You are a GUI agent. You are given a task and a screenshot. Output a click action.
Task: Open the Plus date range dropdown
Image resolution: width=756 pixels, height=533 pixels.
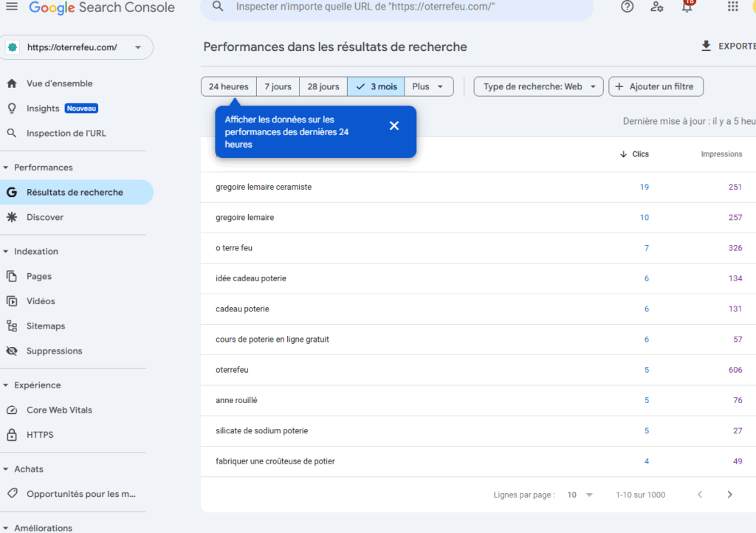[429, 87]
